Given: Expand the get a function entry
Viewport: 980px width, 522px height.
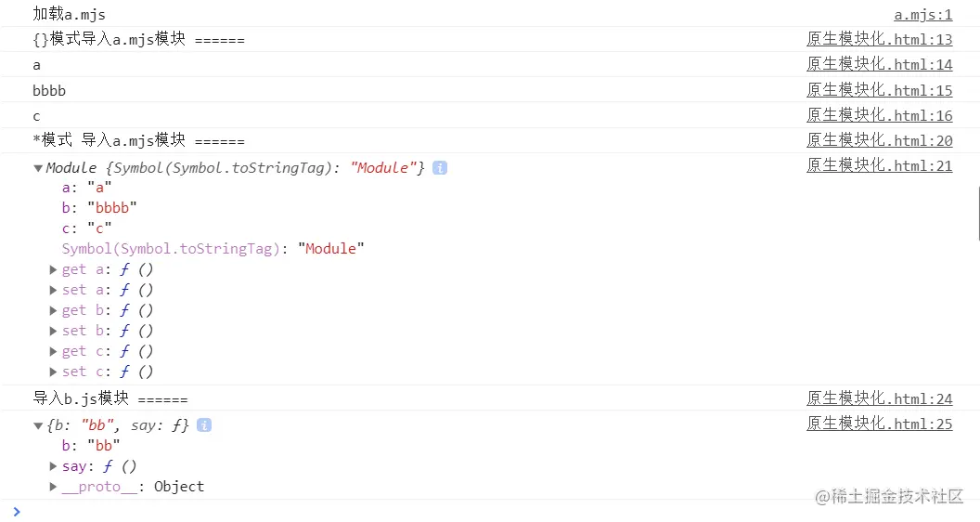Looking at the screenshot, I should click(x=53, y=269).
